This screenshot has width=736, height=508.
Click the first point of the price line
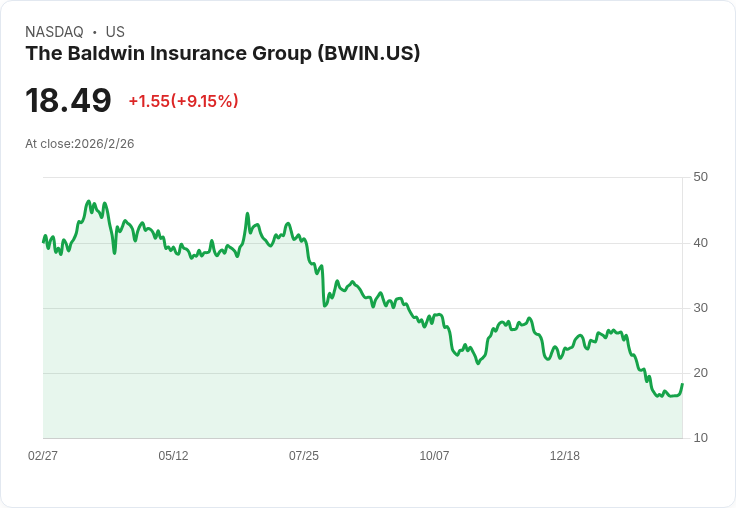tap(43, 242)
